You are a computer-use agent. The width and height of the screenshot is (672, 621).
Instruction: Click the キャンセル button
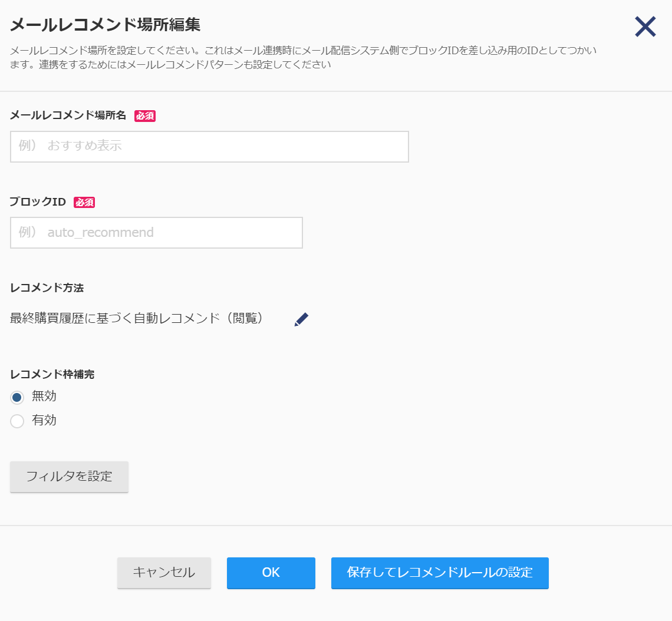164,573
